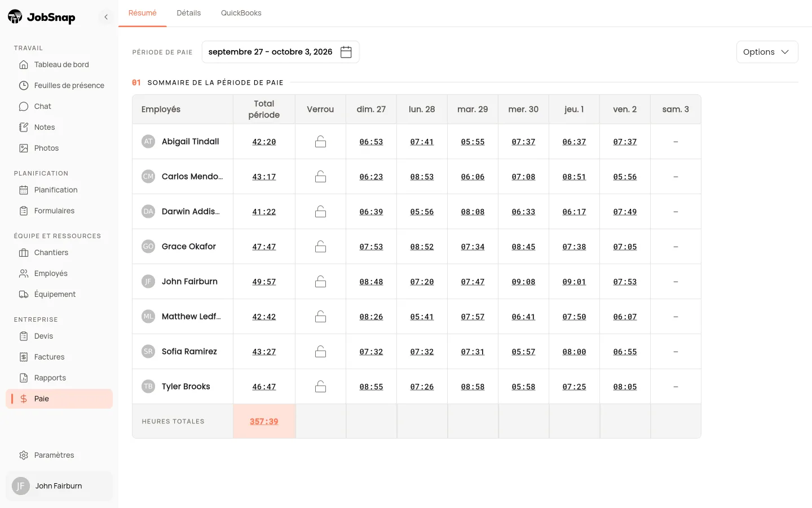Toggle the lock for Abigail Tindall
The height and width of the screenshot is (508, 812).
point(320,142)
